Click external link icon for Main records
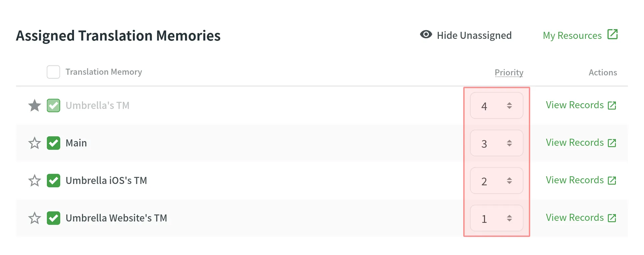The width and height of the screenshot is (644, 255). pyautogui.click(x=612, y=143)
